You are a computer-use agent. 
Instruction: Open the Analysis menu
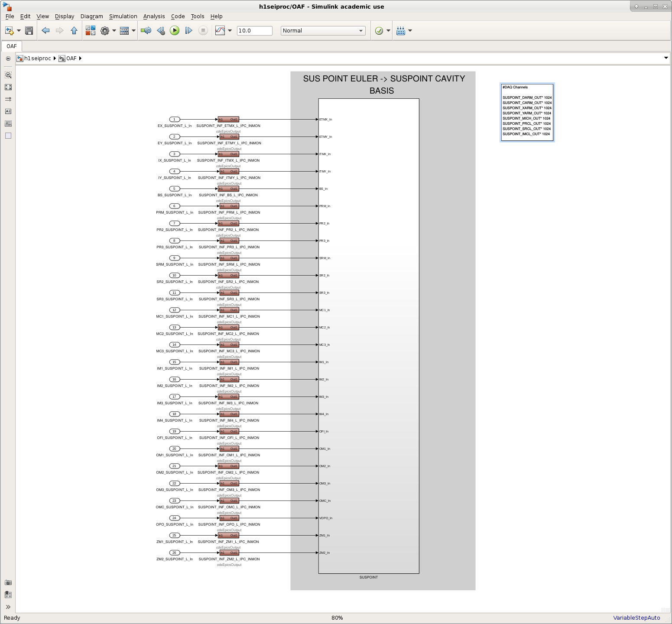154,16
